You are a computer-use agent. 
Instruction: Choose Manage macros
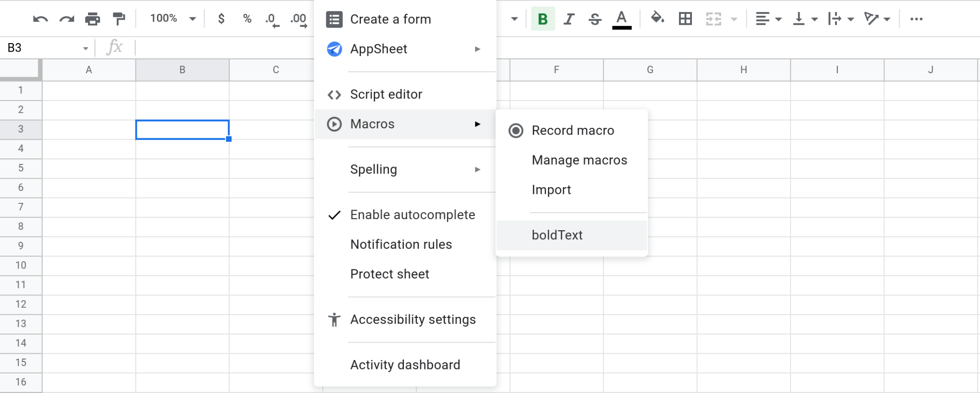(579, 160)
